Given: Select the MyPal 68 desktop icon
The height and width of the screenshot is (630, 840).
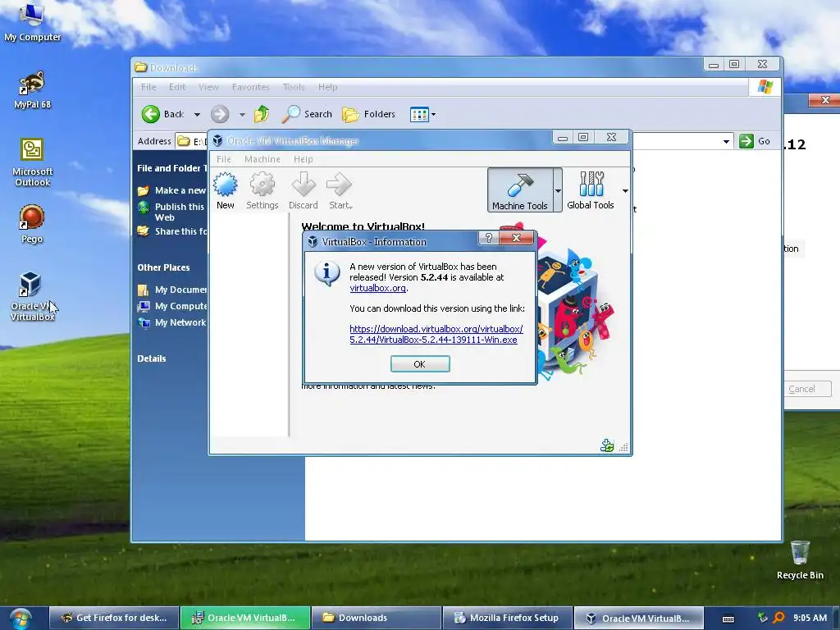Looking at the screenshot, I should tap(32, 90).
